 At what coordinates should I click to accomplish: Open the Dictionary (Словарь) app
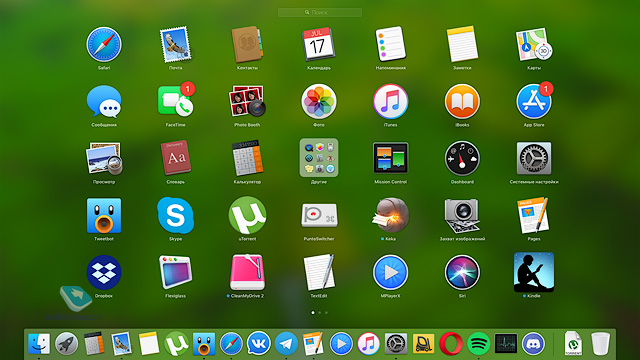(176, 158)
